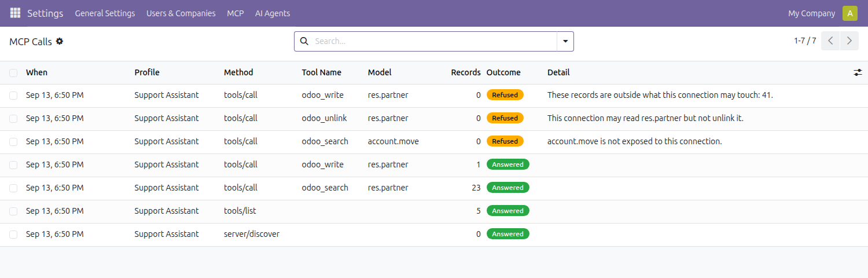868x278 pixels.
Task: Toggle search filter options dropdown
Action: coord(565,41)
